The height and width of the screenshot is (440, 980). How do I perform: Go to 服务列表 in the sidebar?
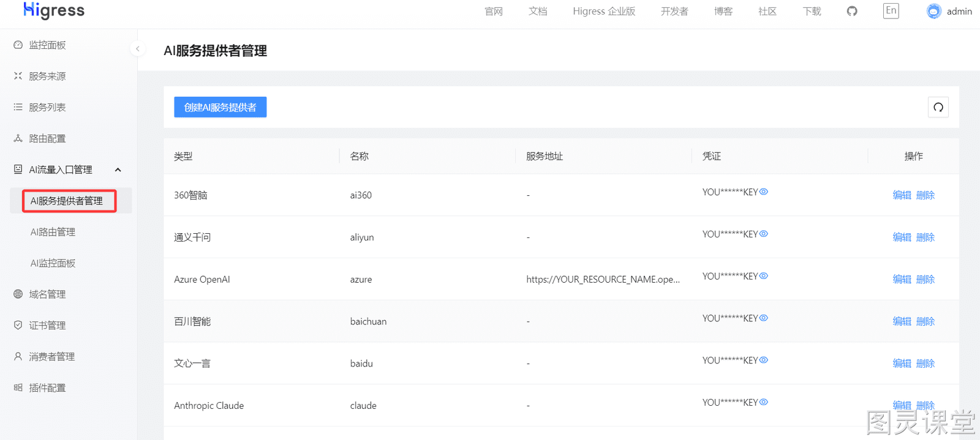[47, 108]
